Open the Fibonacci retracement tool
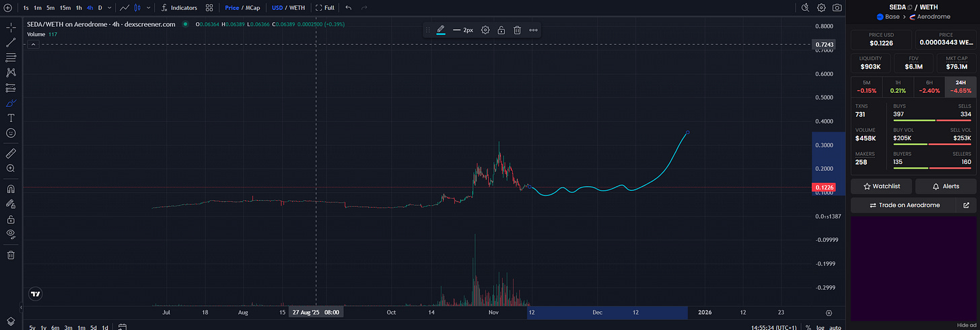The width and height of the screenshot is (980, 330). 11,57
